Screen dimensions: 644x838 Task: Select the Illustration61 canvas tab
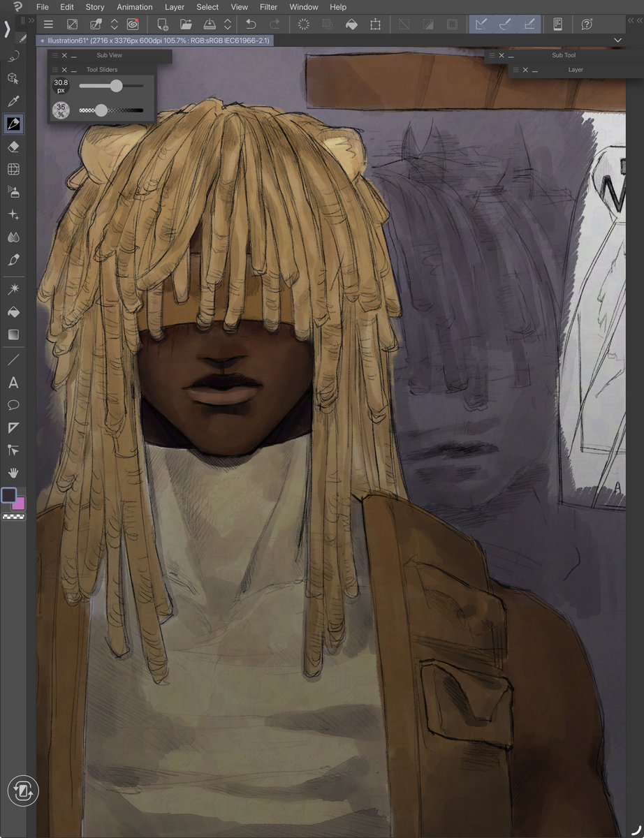click(x=154, y=41)
